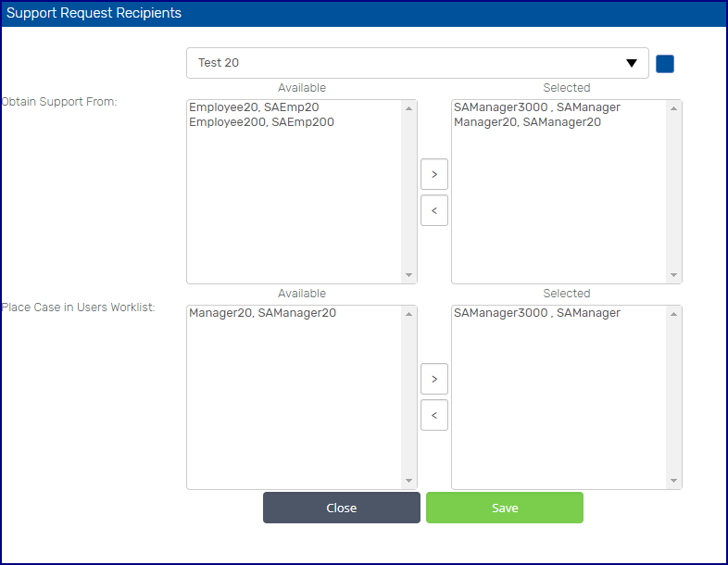Click right arrow in Place Case in Users Worklist

pos(433,379)
